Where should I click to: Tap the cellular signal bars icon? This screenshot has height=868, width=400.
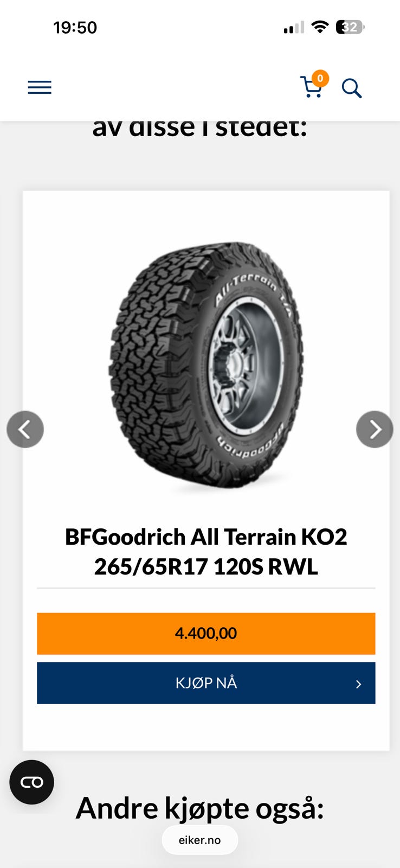pyautogui.click(x=294, y=28)
